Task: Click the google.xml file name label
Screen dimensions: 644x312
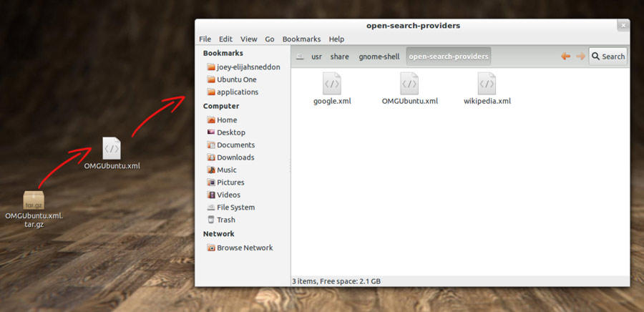Action: click(332, 101)
